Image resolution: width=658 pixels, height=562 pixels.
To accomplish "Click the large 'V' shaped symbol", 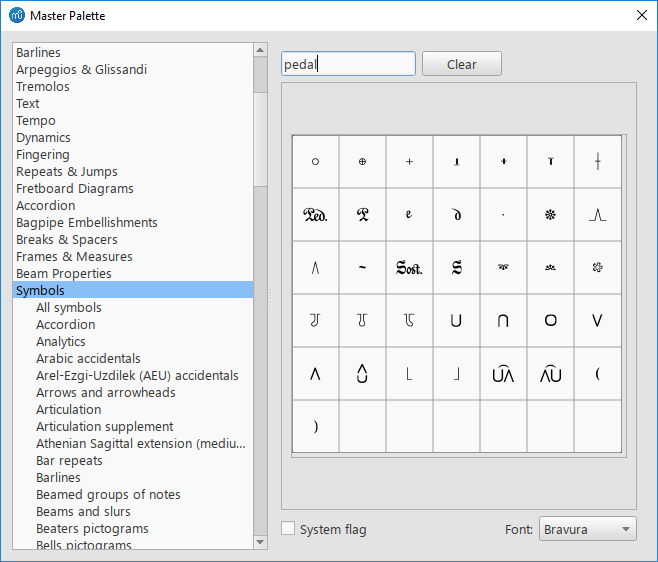I will 597,321.
